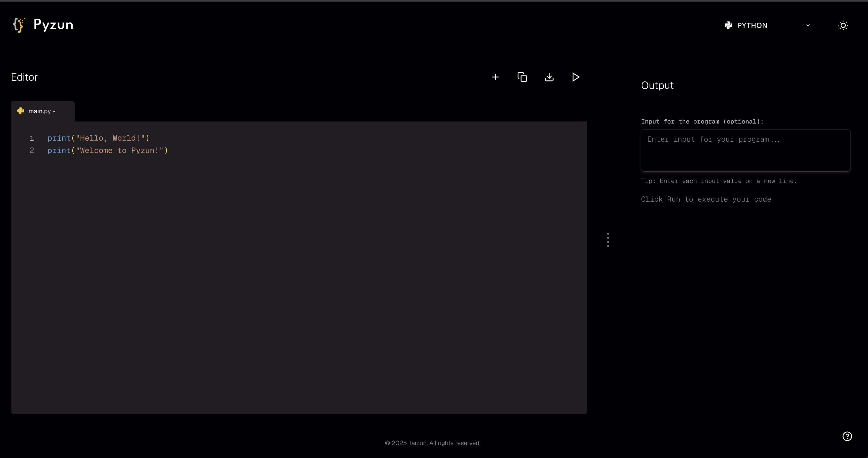Switch to the main.py tab
The image size is (868, 458).
coord(40,111)
